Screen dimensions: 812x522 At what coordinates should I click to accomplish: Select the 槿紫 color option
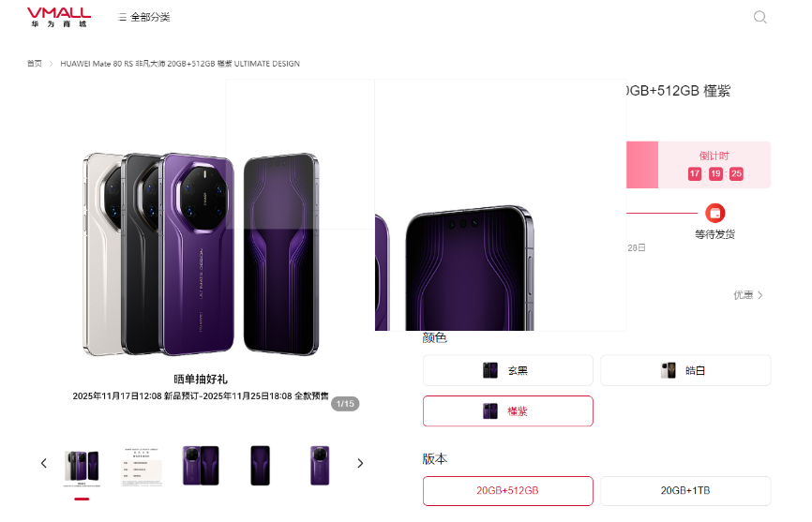(507, 411)
